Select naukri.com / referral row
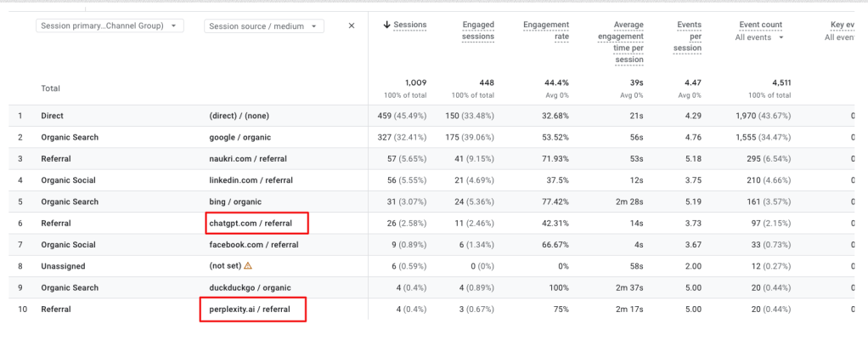 253,158
